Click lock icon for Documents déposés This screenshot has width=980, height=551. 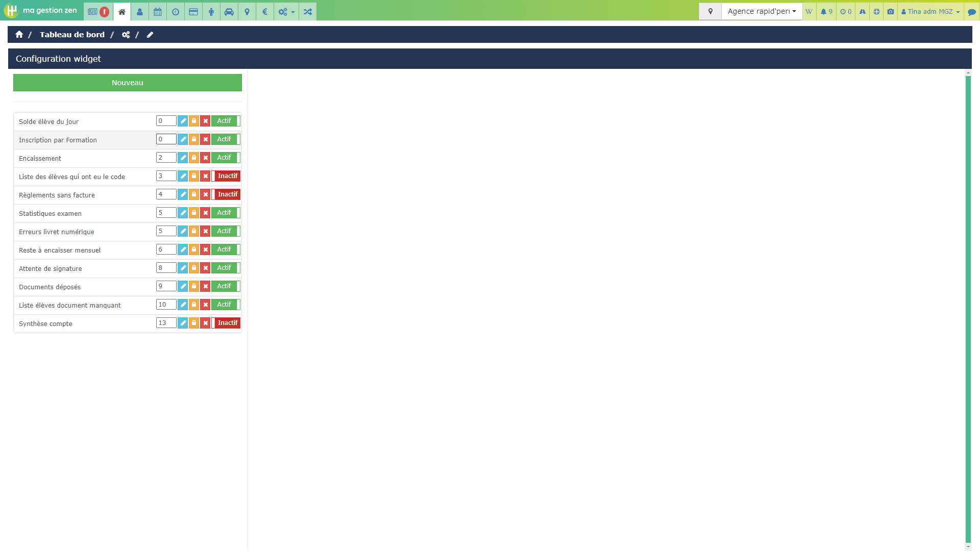194,286
